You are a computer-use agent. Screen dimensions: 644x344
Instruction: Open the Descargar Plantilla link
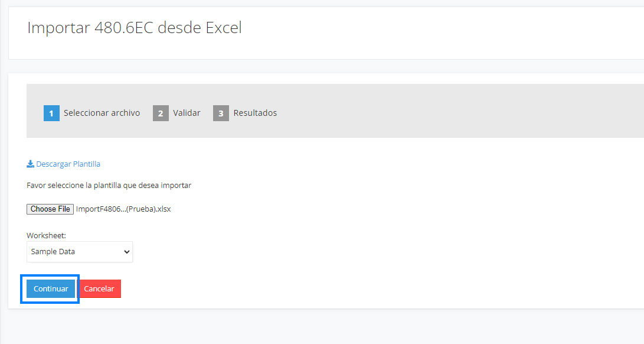click(68, 164)
